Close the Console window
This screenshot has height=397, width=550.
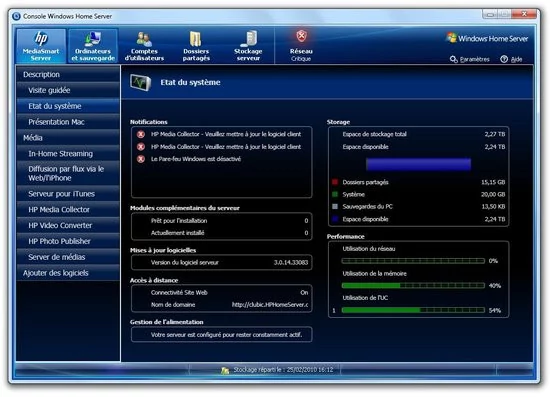tap(524, 14)
